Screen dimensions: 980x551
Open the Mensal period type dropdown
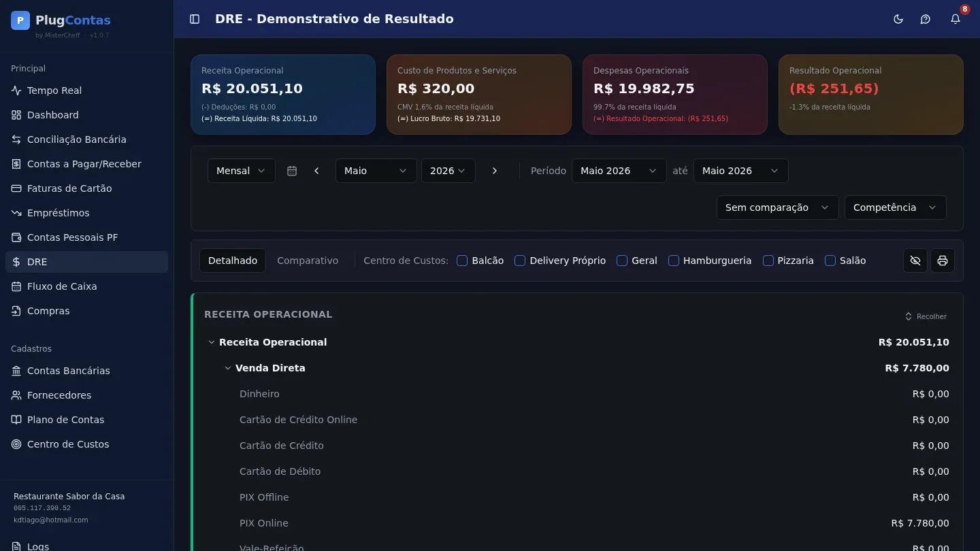pos(242,171)
